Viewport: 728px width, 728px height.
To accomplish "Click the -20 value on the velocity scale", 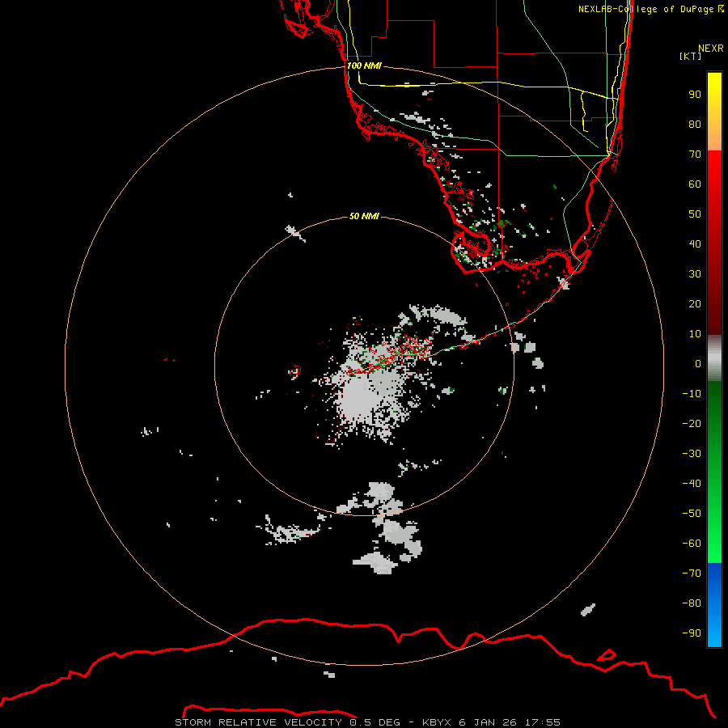I will pyautogui.click(x=692, y=424).
